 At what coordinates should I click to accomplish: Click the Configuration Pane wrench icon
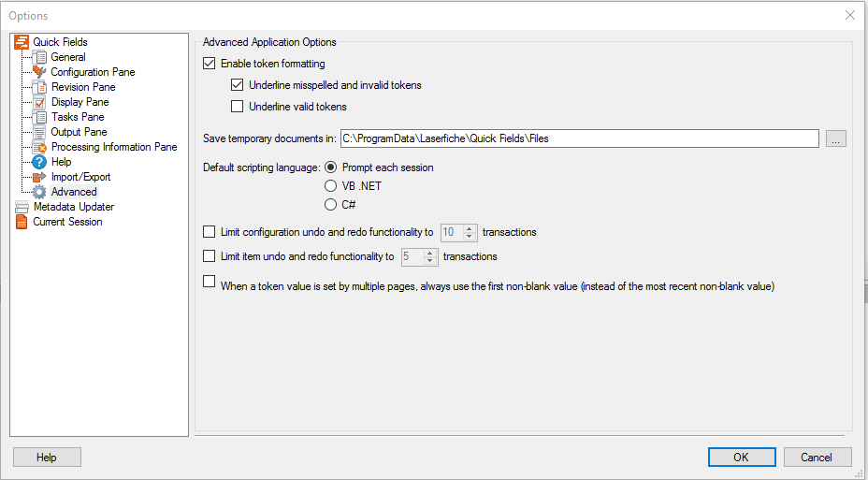tap(39, 72)
